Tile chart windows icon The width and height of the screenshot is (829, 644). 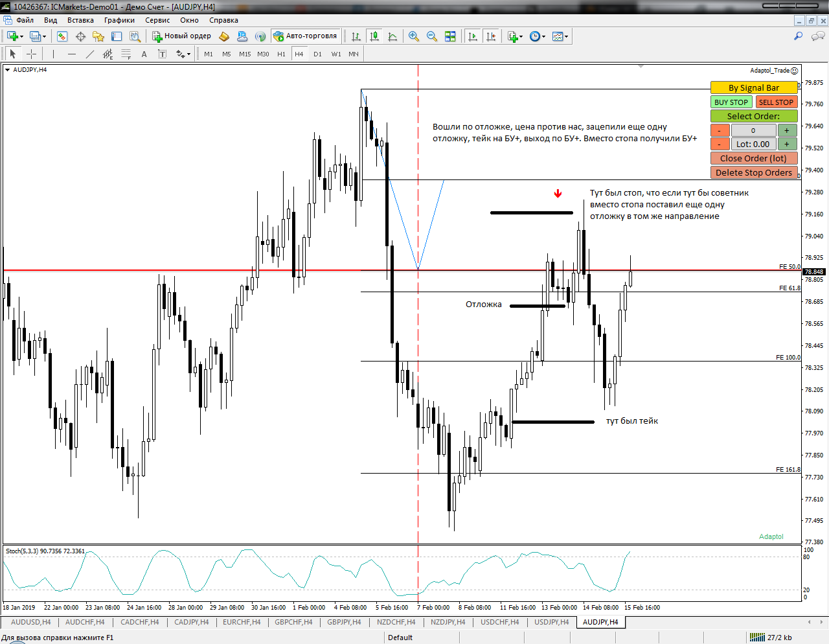(x=450, y=36)
